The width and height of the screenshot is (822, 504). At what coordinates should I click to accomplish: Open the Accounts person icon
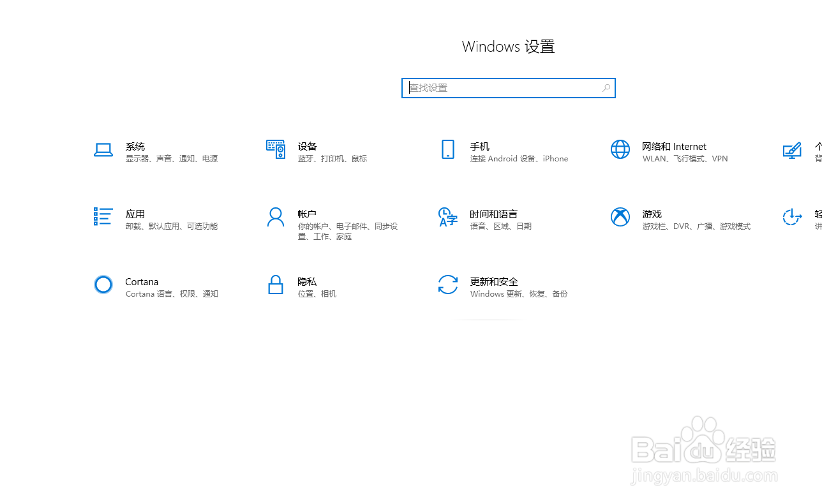coord(276,217)
